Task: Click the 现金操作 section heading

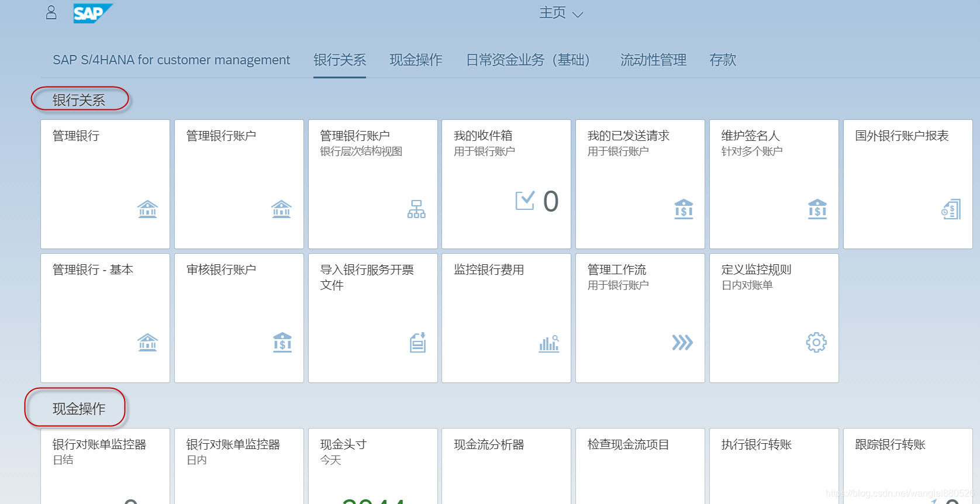Action: (x=79, y=409)
